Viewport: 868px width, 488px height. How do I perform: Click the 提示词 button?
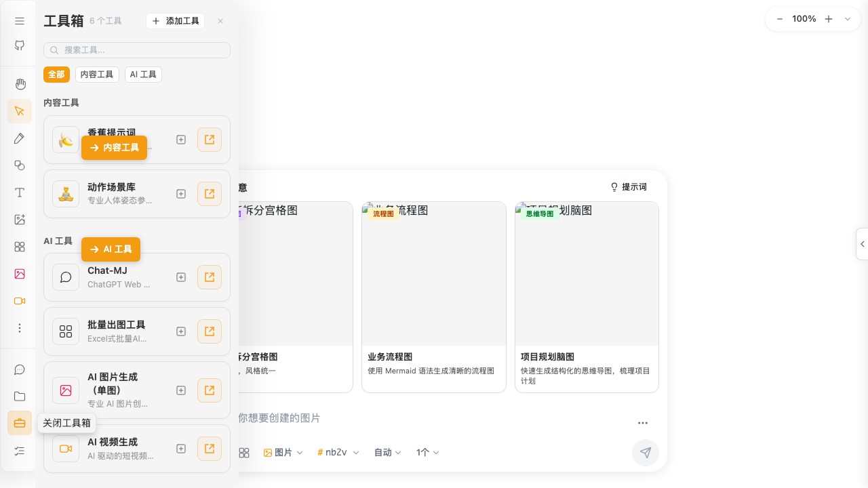629,187
